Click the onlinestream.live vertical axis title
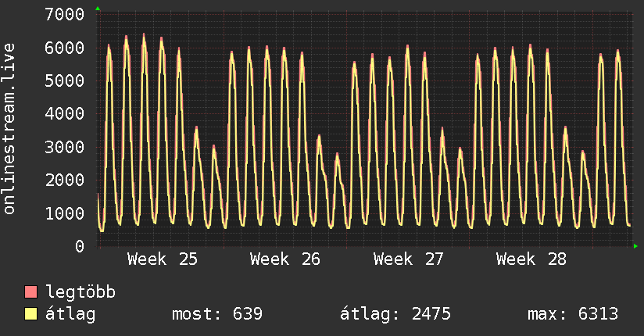644x336 pixels. [9, 129]
